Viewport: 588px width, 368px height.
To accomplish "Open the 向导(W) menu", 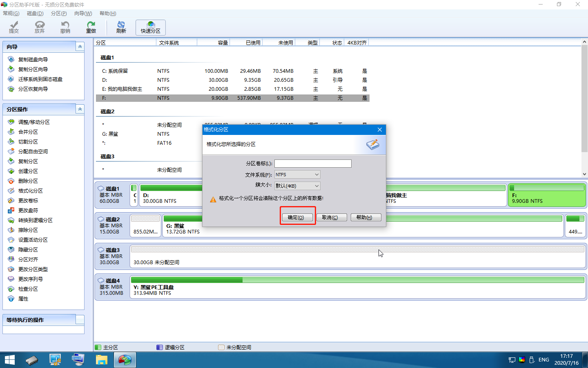I will tap(83, 13).
